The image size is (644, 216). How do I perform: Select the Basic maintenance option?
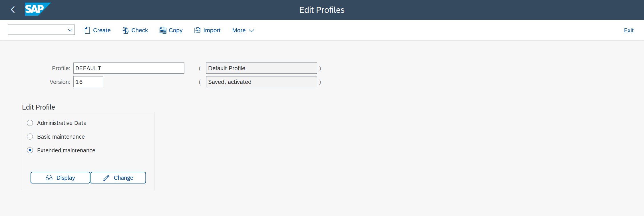(30, 136)
